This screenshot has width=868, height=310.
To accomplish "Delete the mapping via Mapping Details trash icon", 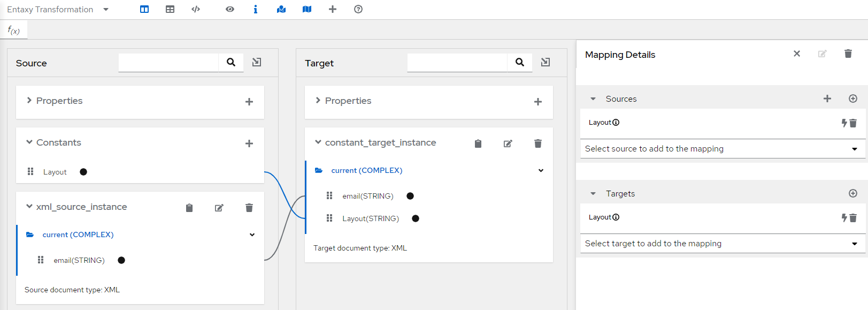I will [848, 54].
